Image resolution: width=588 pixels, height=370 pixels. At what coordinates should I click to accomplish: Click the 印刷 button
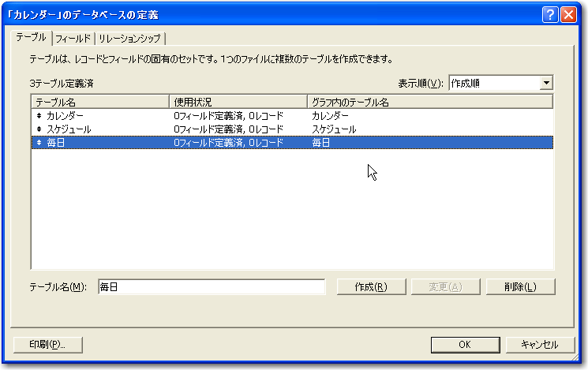(x=48, y=344)
